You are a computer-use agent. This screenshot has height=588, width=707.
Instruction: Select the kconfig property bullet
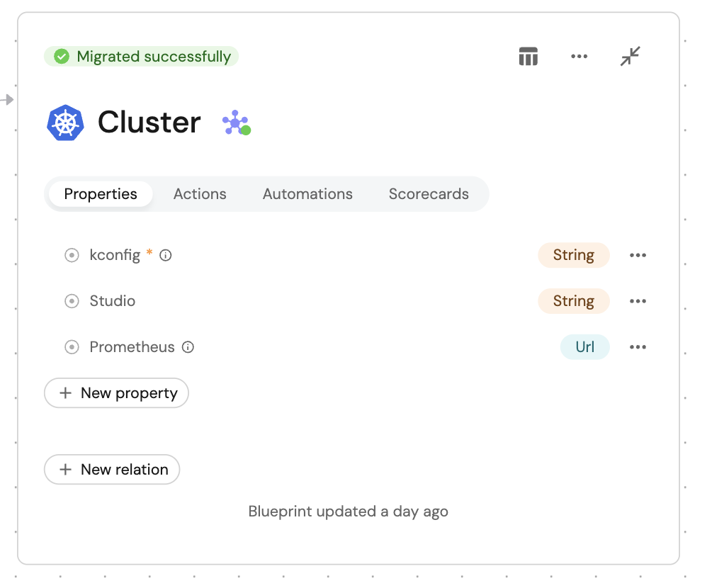click(x=72, y=255)
